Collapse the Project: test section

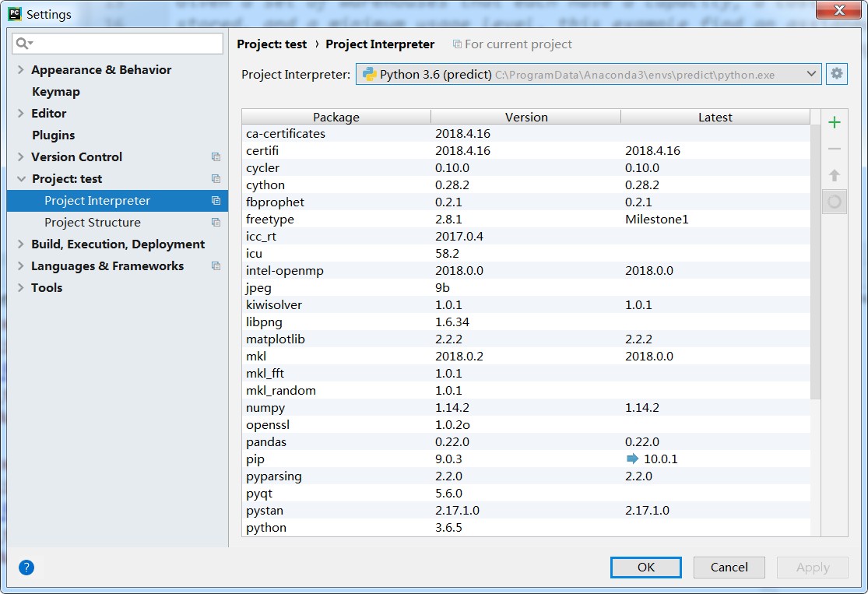click(21, 179)
